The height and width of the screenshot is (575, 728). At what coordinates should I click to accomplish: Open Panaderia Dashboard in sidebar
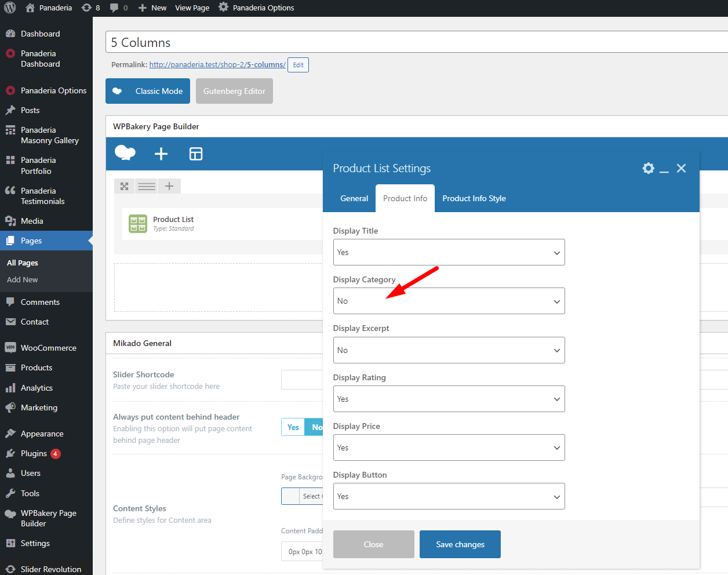(46, 59)
